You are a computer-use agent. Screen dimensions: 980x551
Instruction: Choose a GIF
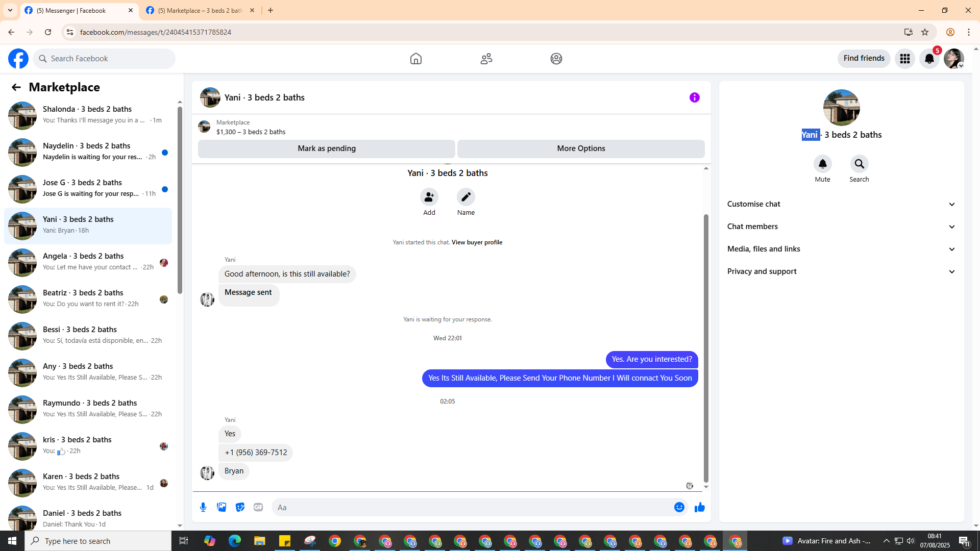258,507
